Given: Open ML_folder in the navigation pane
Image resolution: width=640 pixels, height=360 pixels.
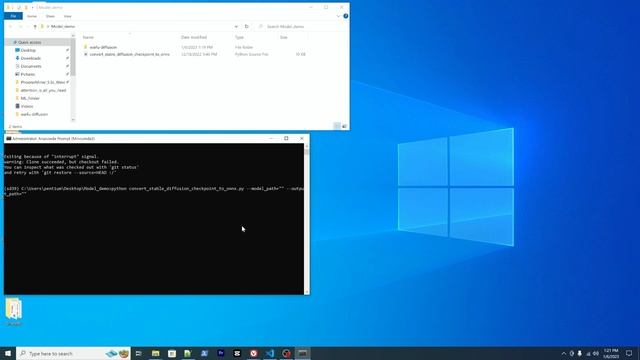Looking at the screenshot, I should (x=30, y=98).
